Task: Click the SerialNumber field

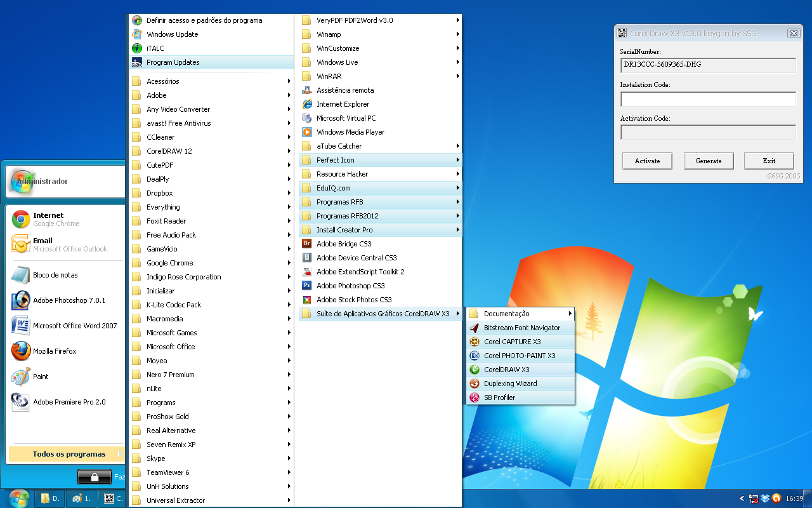Action: (x=708, y=65)
